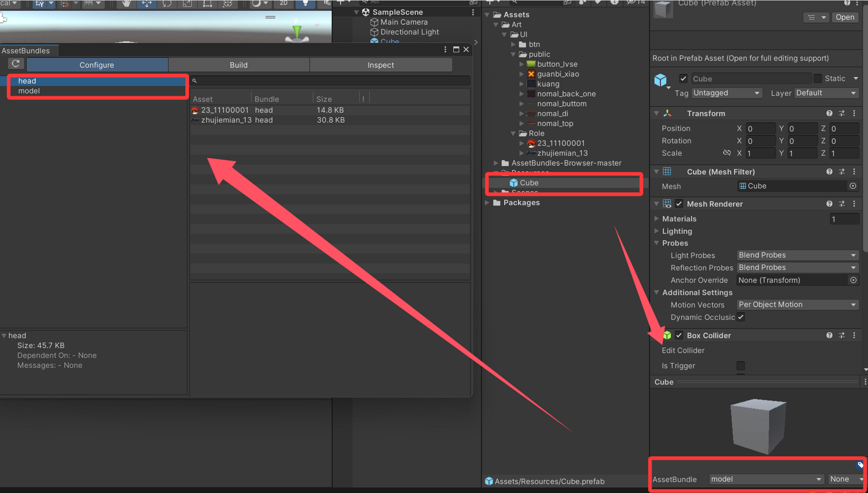
Task: Click the Mesh Renderer three-dot menu icon
Action: 854,204
